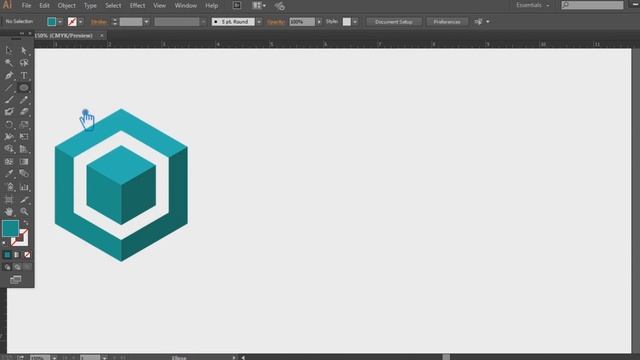Open the File menu

click(x=26, y=5)
